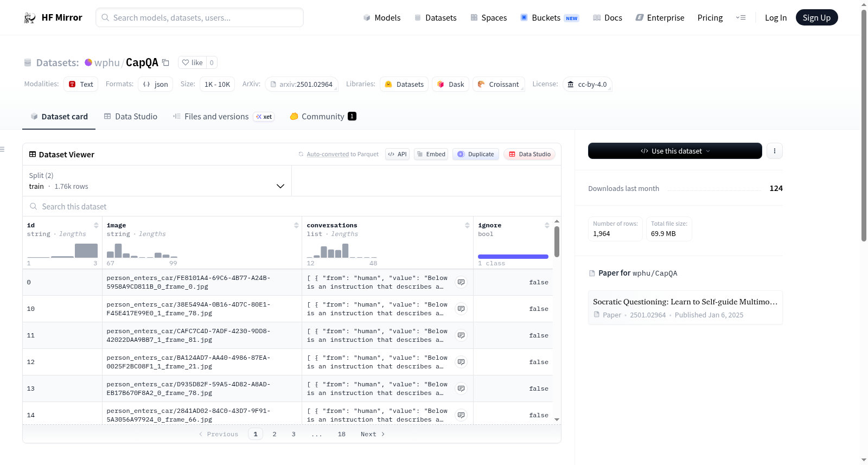Click the Log In link
The width and height of the screenshot is (868, 465).
tap(776, 18)
